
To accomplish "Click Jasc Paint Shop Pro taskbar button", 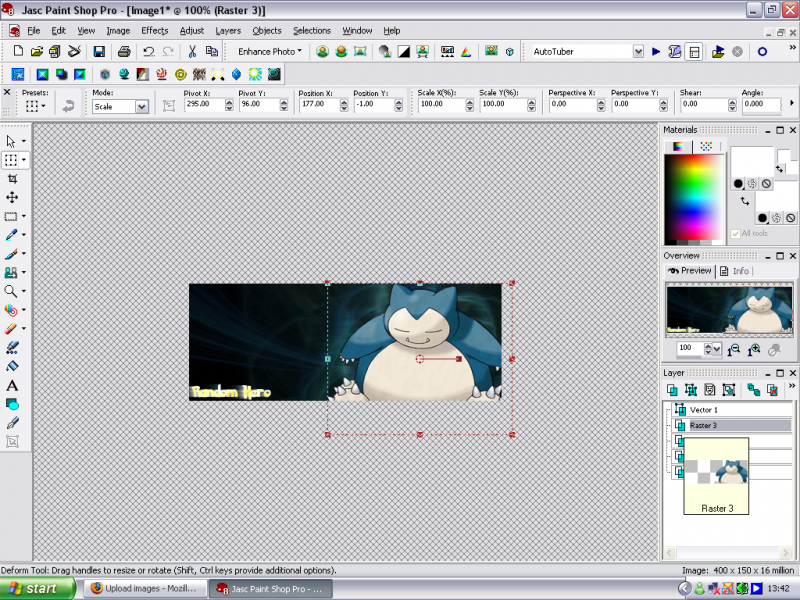I will [271, 588].
